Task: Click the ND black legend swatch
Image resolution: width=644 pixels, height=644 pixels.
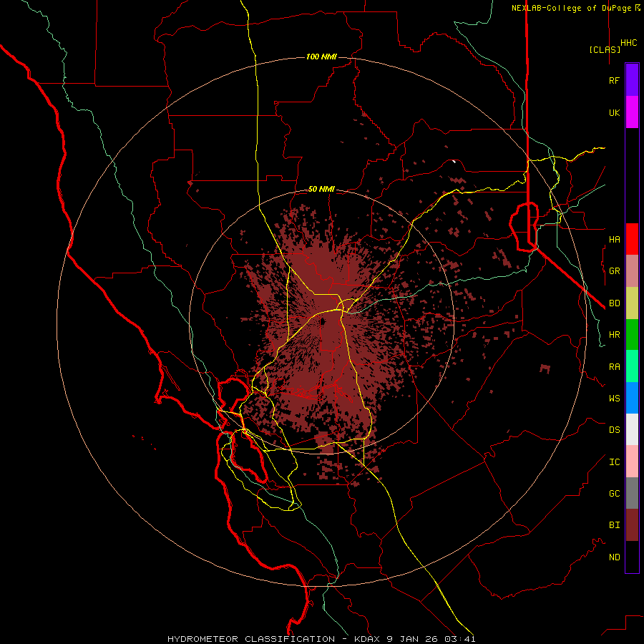Action: point(632,557)
